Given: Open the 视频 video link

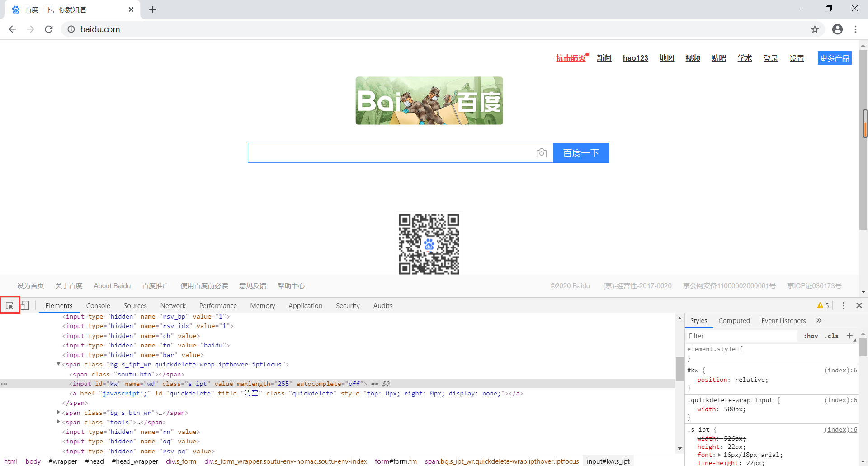Looking at the screenshot, I should [x=693, y=58].
